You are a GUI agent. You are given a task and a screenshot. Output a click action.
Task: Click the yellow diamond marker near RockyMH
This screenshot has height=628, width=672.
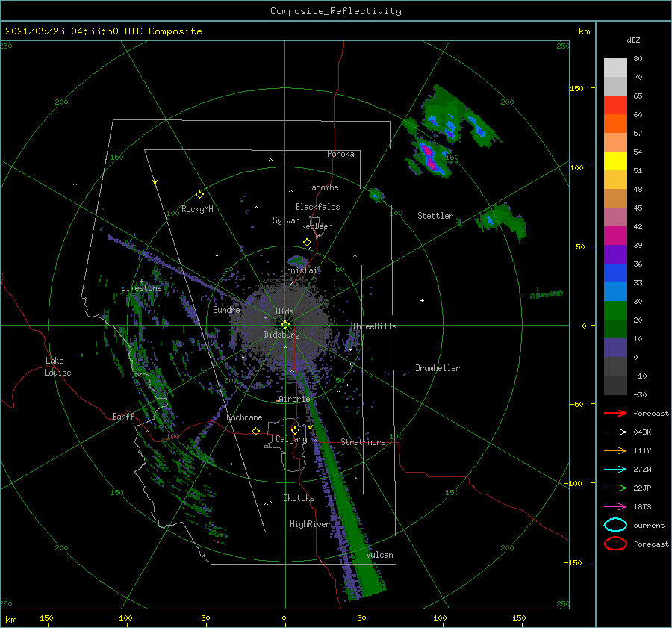pyautogui.click(x=199, y=195)
